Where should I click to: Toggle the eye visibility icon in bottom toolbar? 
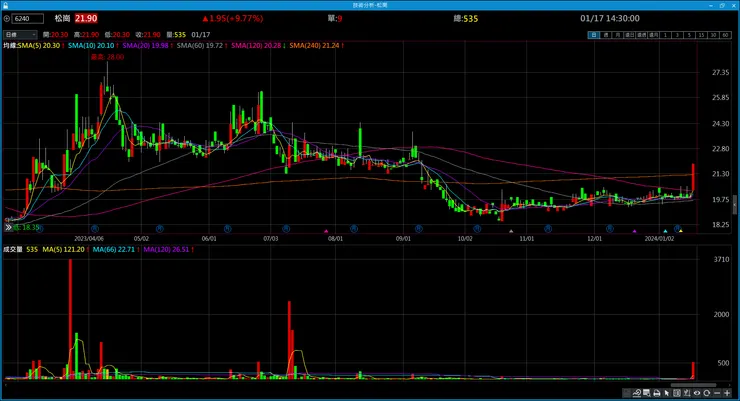697,393
